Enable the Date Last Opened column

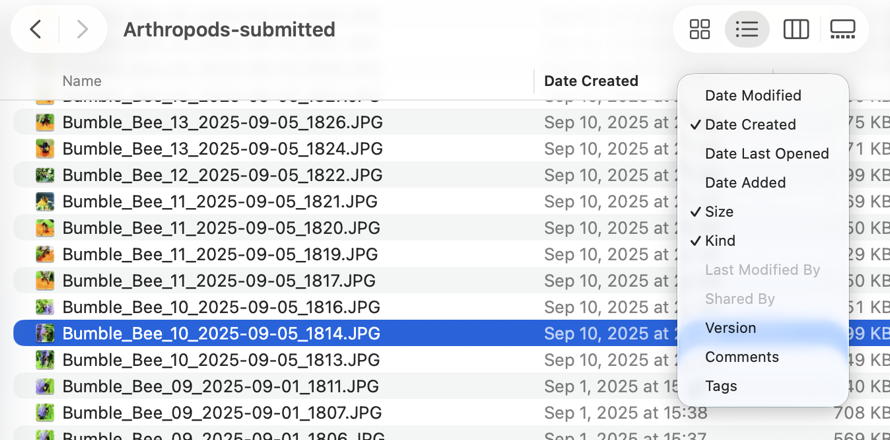pyautogui.click(x=766, y=154)
